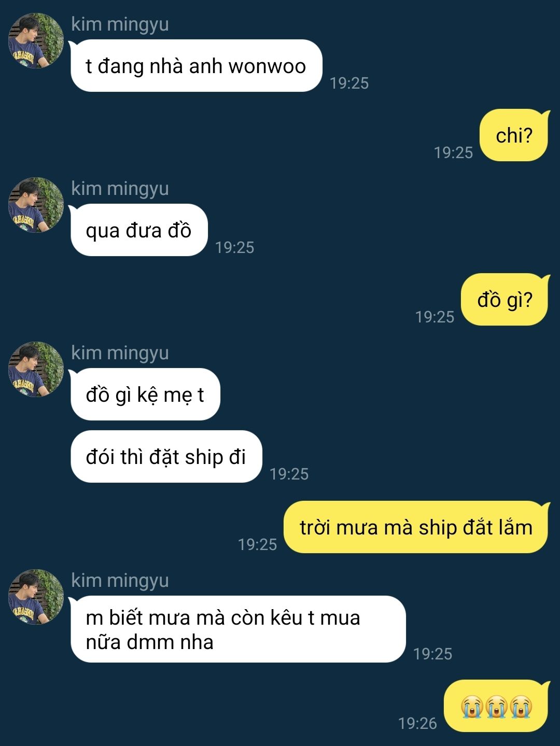Tap the 'đói thì đặt ship đi' bubble
The image size is (560, 746).
(x=166, y=457)
